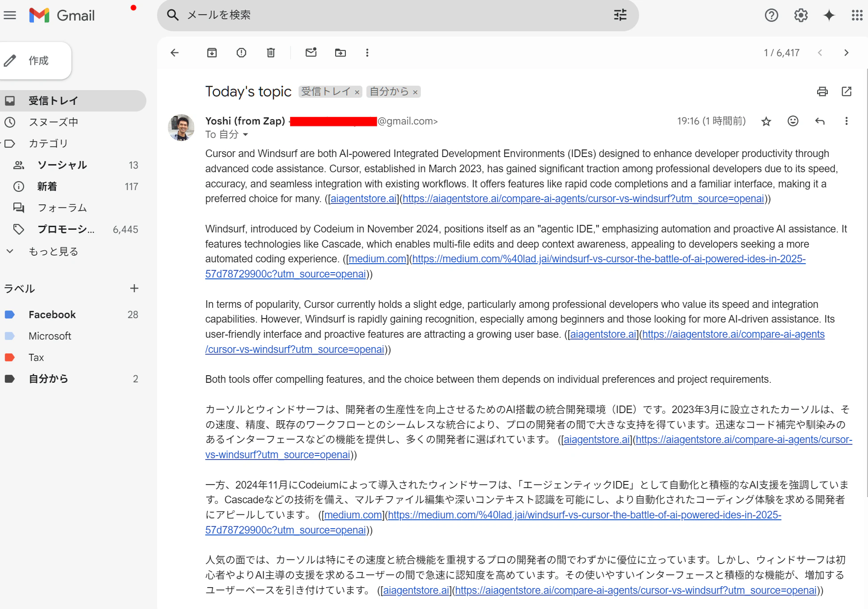868x609 pixels.
Task: Open medium.com link in Japanese Codeium paragraph
Action: point(353,515)
